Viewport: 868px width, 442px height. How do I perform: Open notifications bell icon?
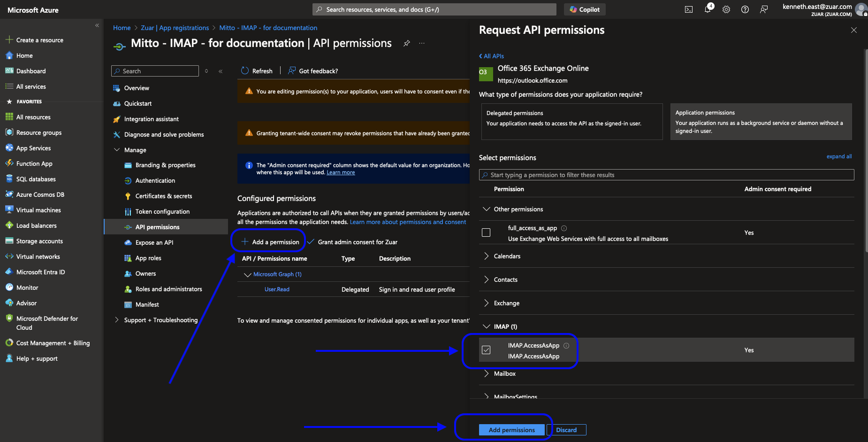tap(708, 9)
